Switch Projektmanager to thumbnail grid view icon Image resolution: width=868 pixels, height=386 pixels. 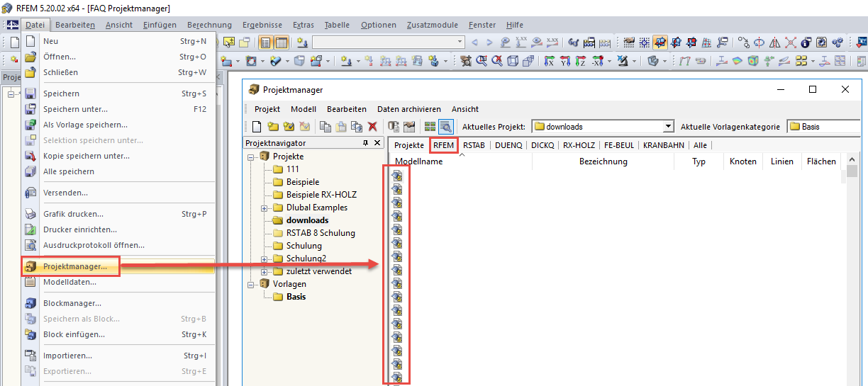click(x=430, y=127)
